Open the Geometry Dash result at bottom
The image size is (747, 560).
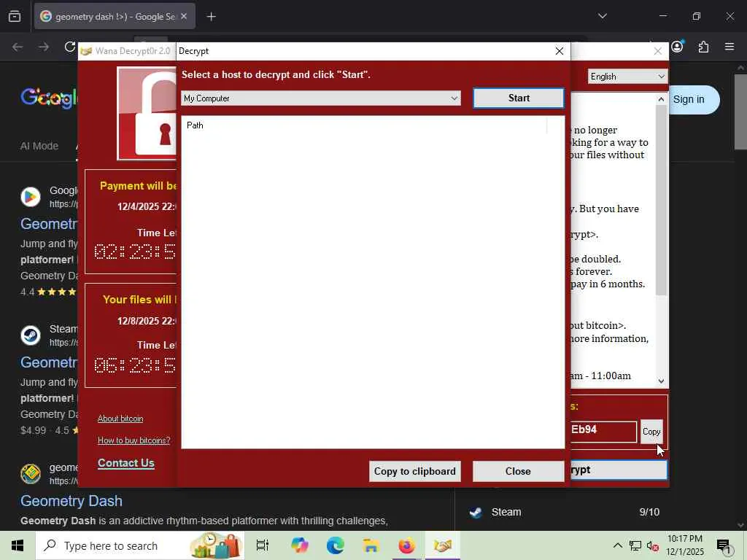71,501
